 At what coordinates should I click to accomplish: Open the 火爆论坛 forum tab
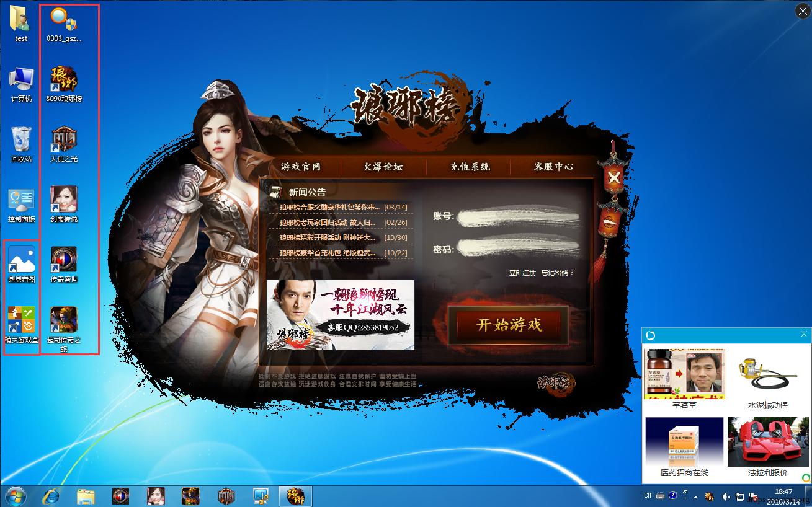(383, 167)
